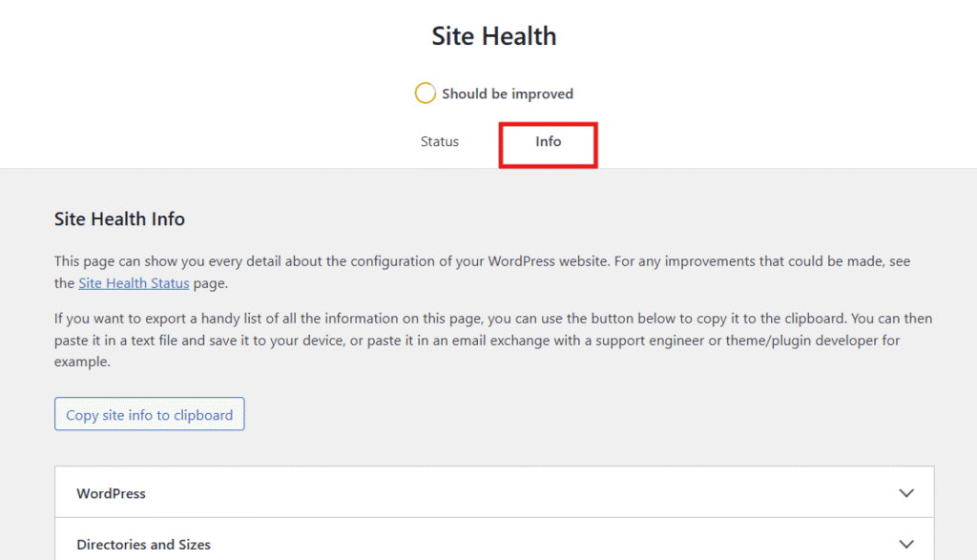
Task: Click the Directories and Sizes accordion title
Action: 144,545
